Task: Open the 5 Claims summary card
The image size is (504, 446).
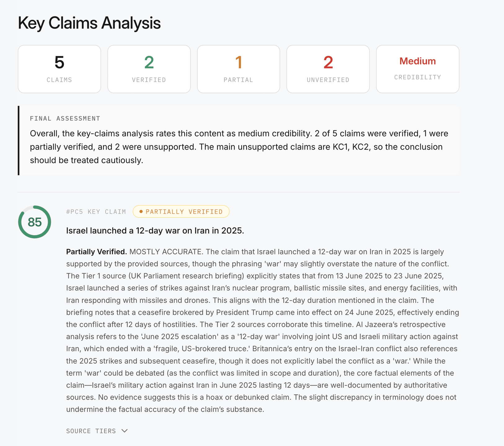Action: point(60,69)
